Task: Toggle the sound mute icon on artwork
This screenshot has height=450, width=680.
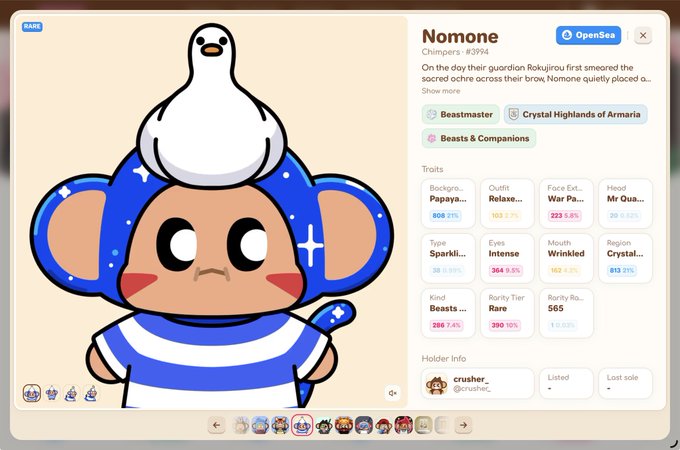Action: coord(392,393)
